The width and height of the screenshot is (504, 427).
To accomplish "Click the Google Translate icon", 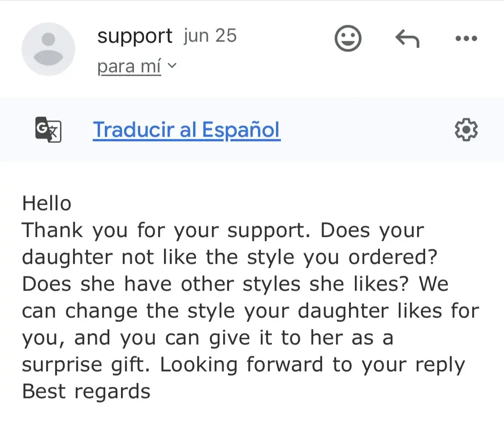I will click(x=48, y=130).
